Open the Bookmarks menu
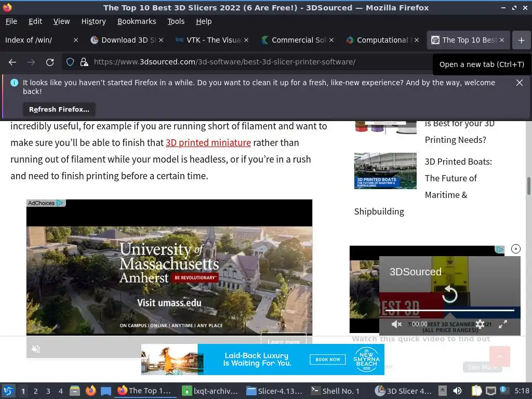 [137, 21]
